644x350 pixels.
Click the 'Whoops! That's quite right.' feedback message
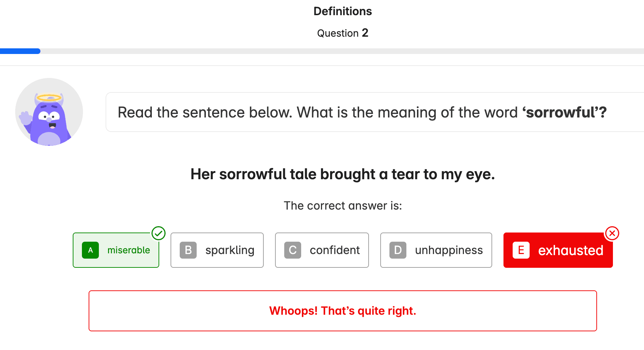[x=342, y=311]
